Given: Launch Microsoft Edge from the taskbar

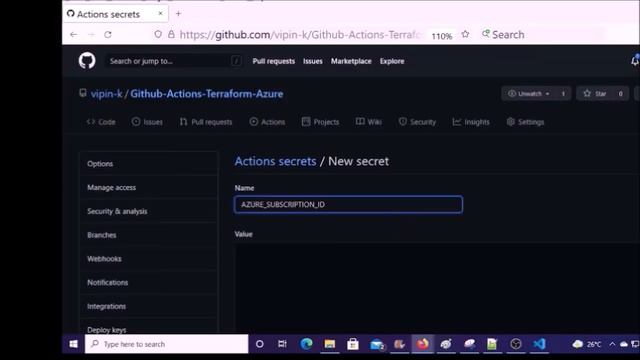Looking at the screenshot, I should pos(306,344).
